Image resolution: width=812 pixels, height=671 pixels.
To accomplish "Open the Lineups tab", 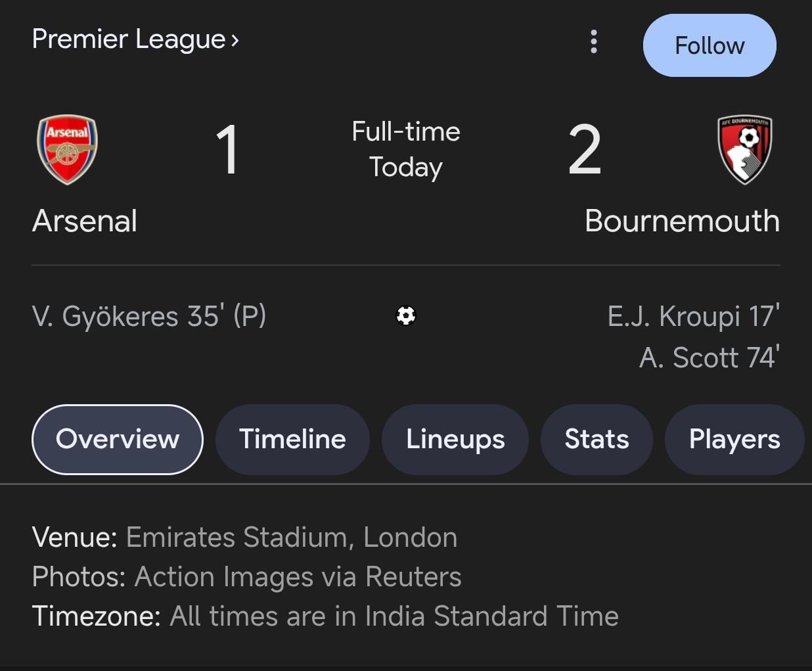I will click(455, 439).
